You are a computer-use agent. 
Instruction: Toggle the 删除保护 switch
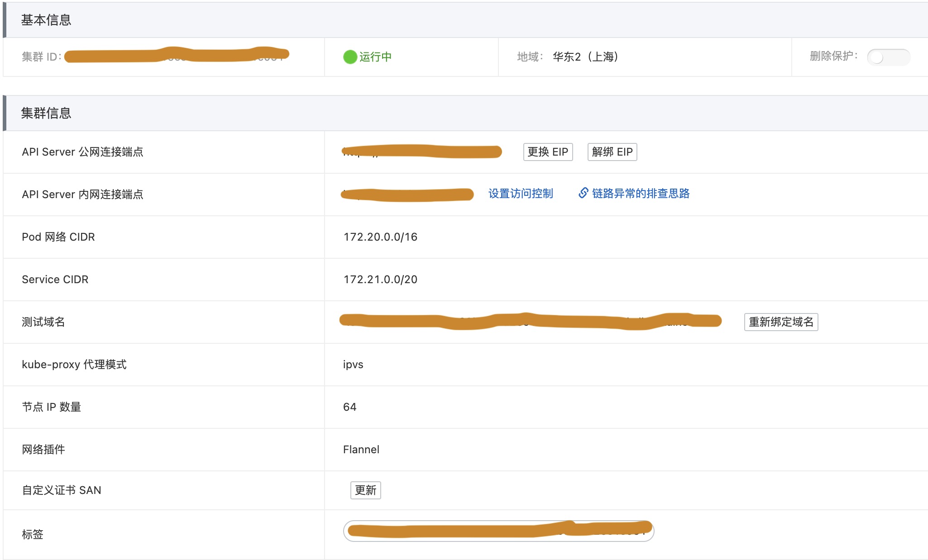click(888, 57)
